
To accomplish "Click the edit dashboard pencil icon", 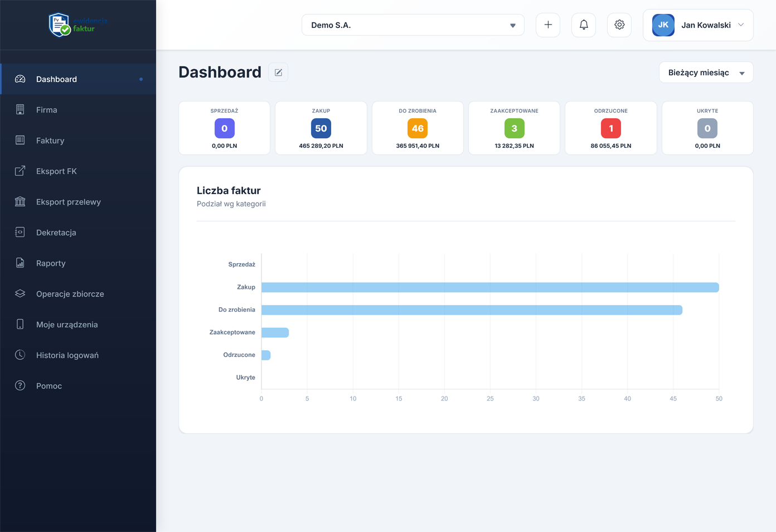I will pos(278,72).
